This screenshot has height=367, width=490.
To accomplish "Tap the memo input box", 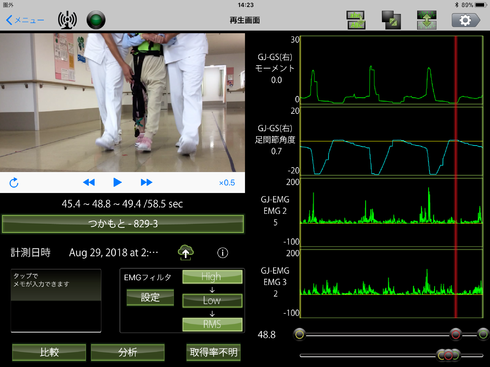I will pyautogui.click(x=56, y=300).
